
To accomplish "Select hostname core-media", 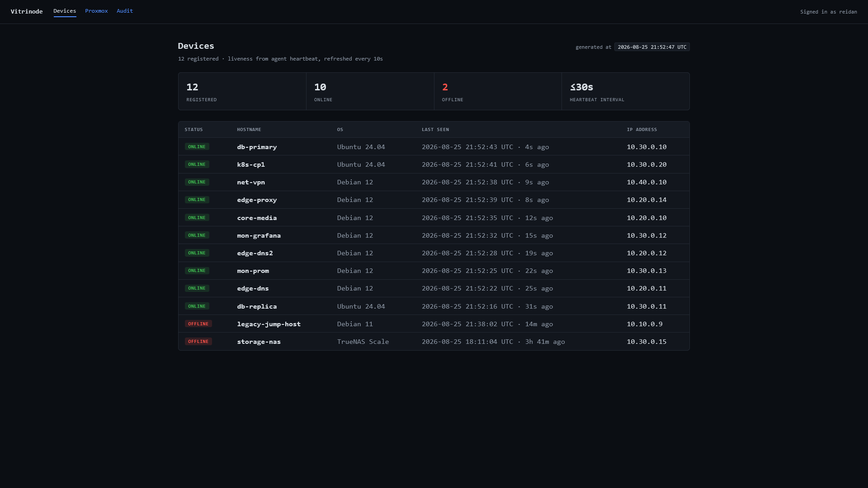I will tap(257, 218).
